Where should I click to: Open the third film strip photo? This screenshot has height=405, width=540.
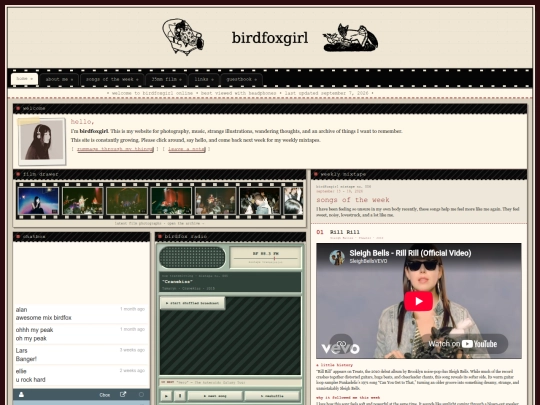(127, 201)
